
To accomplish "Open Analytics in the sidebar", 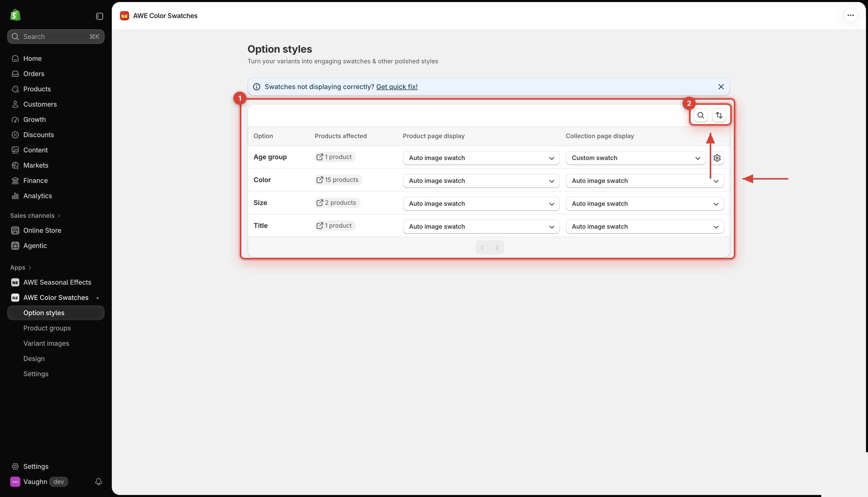I will pyautogui.click(x=56, y=196).
